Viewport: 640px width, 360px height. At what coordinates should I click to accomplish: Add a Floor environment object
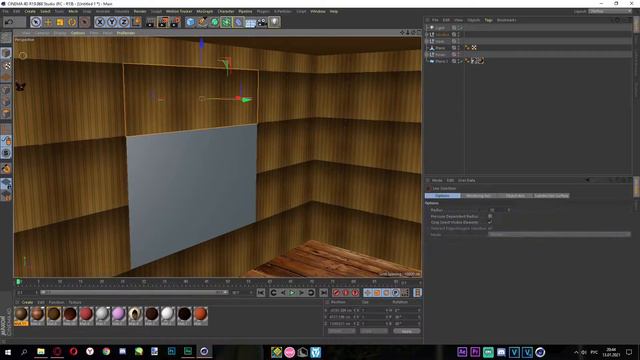pos(250,22)
